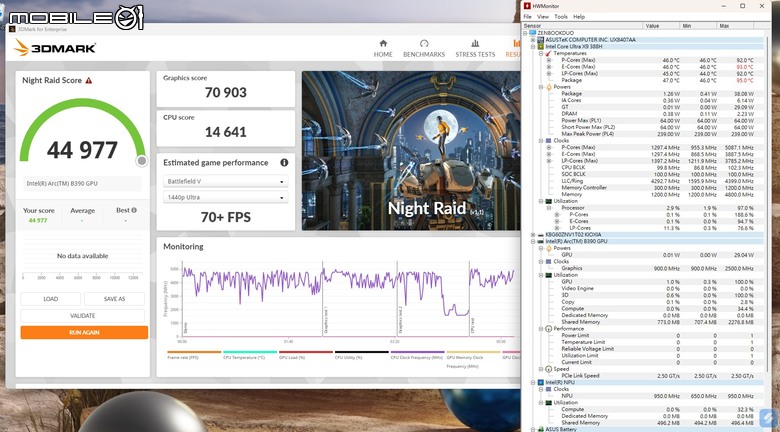This screenshot has height=432, width=780.
Task: Click the CPU Temperatures thermometer icon
Action: (549, 53)
